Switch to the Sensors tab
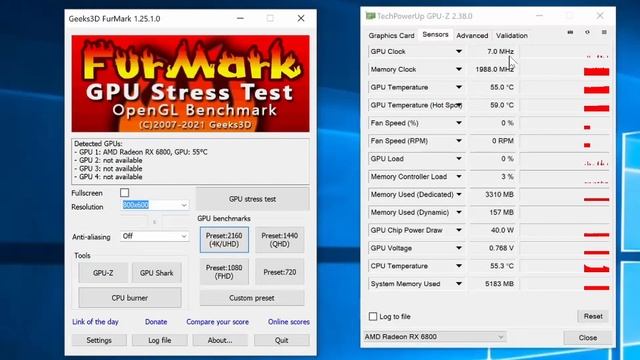The image size is (640, 360). tap(435, 35)
